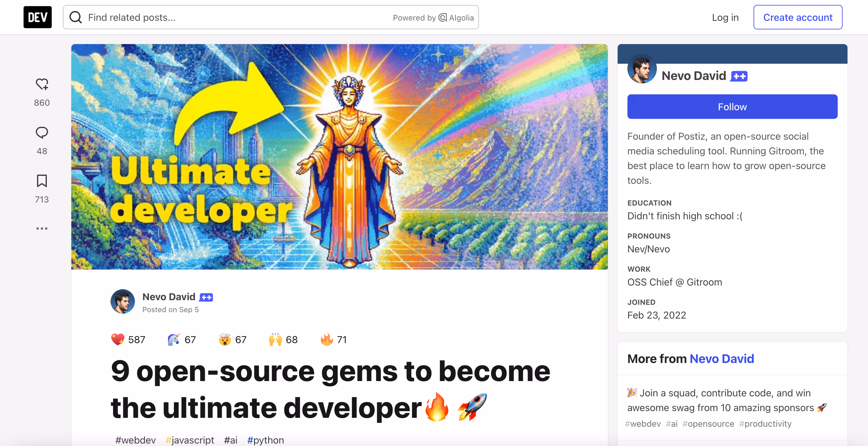Image resolution: width=868 pixels, height=446 pixels.
Task: Open the three-dot more options menu
Action: coord(42,229)
